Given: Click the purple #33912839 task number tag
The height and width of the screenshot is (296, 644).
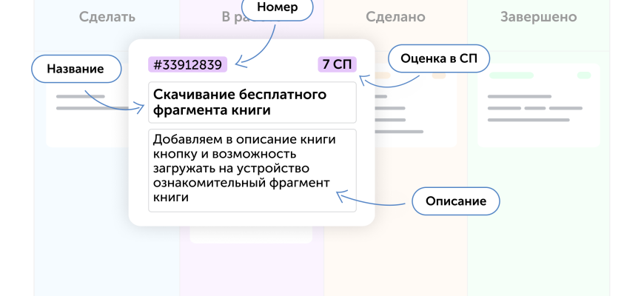Looking at the screenshot, I should (x=187, y=64).
